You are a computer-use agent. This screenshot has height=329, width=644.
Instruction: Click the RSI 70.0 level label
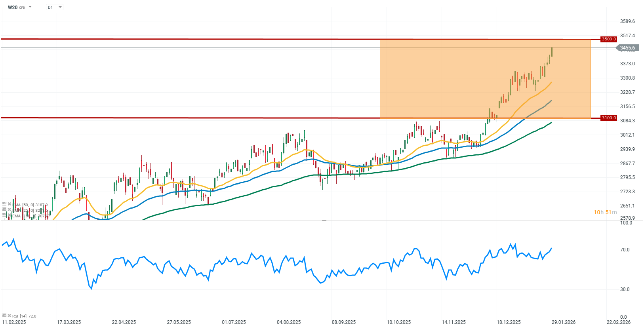625,250
